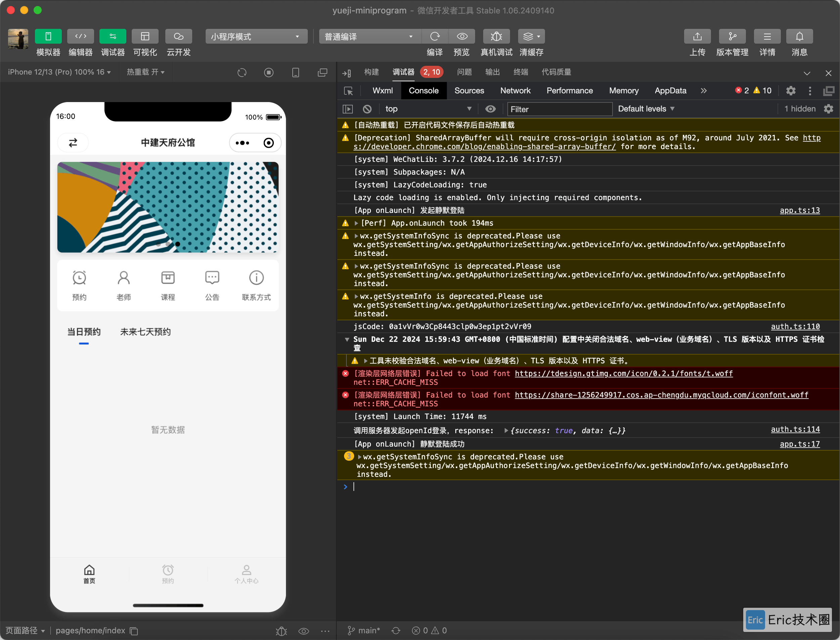Show more devtools tabs
840x640 pixels.
click(x=704, y=91)
